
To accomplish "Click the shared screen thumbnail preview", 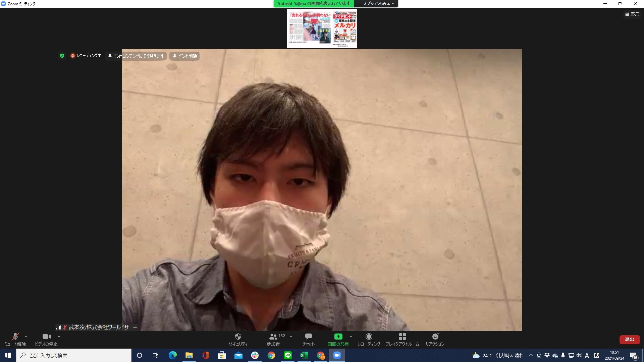I will (322, 28).
